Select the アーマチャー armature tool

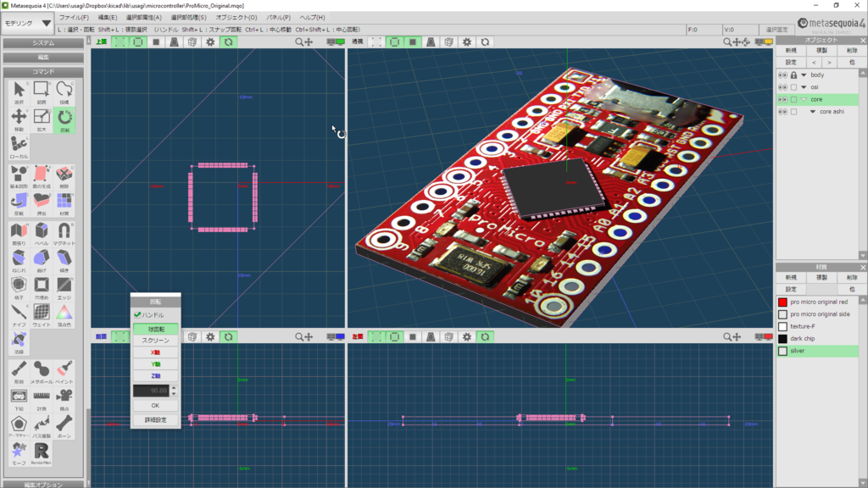(x=19, y=427)
